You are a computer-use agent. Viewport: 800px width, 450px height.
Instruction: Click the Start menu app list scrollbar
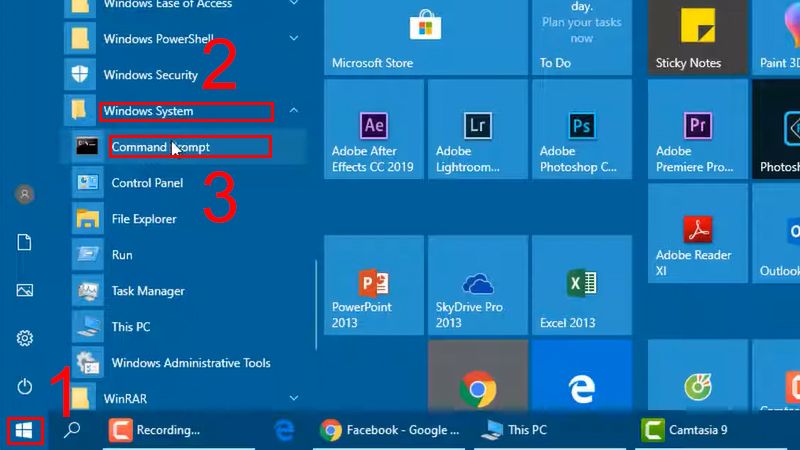pos(316,305)
